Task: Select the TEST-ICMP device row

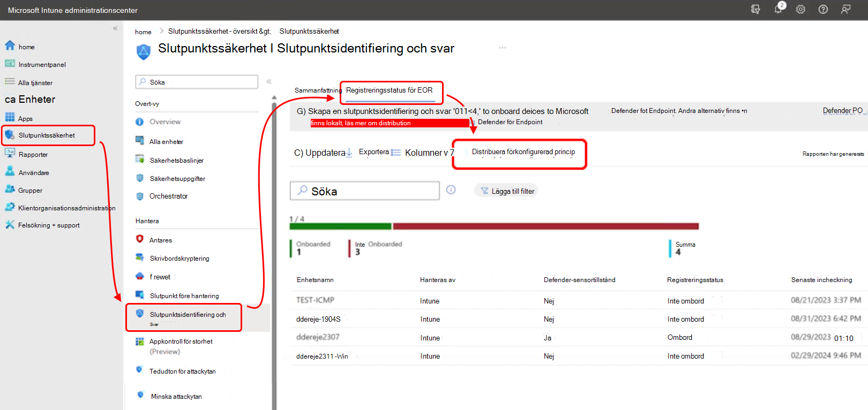Action: pyautogui.click(x=579, y=300)
